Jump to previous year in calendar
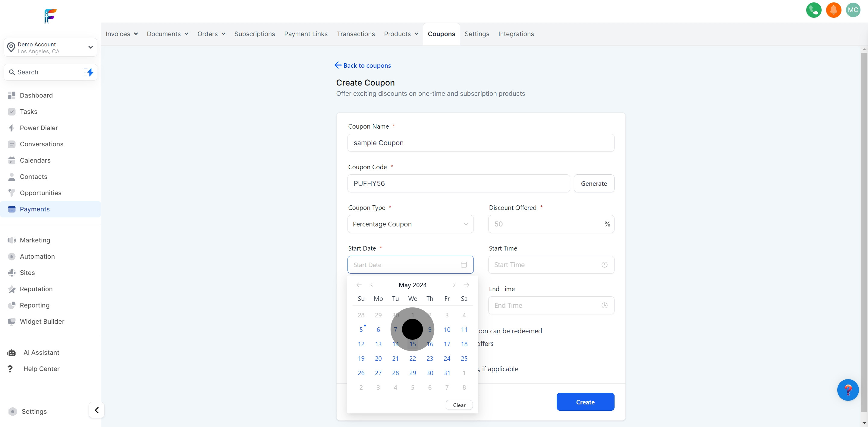Screen dimensions: 868x427 coord(359,285)
